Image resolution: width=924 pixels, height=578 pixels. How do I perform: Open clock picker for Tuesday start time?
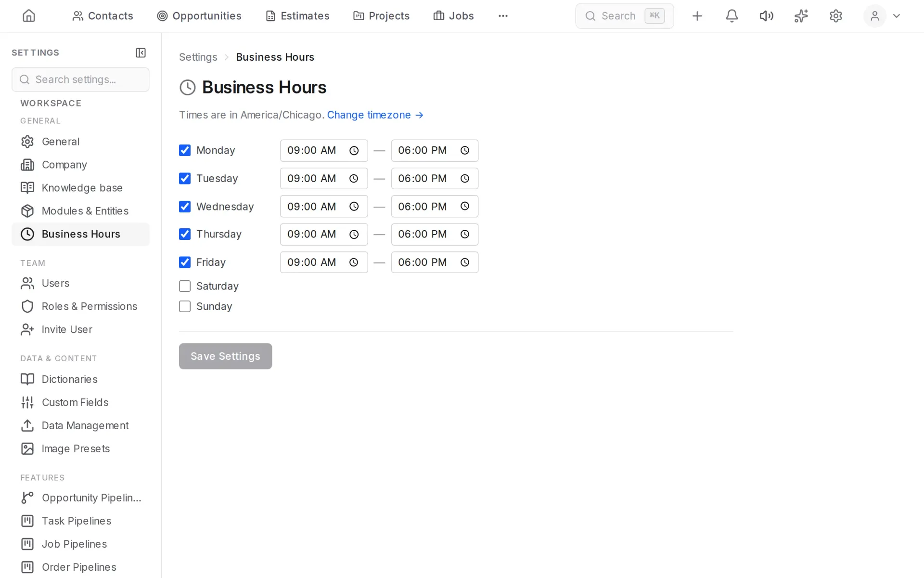(x=354, y=179)
